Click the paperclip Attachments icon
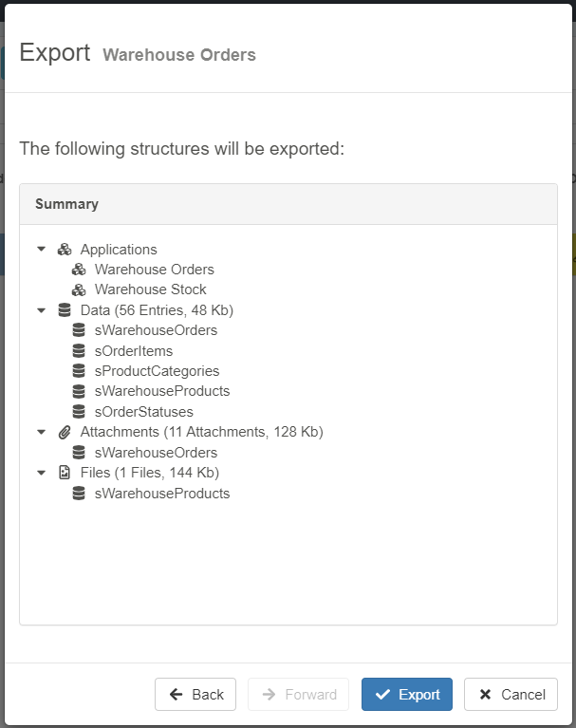576x728 pixels. pos(65,432)
